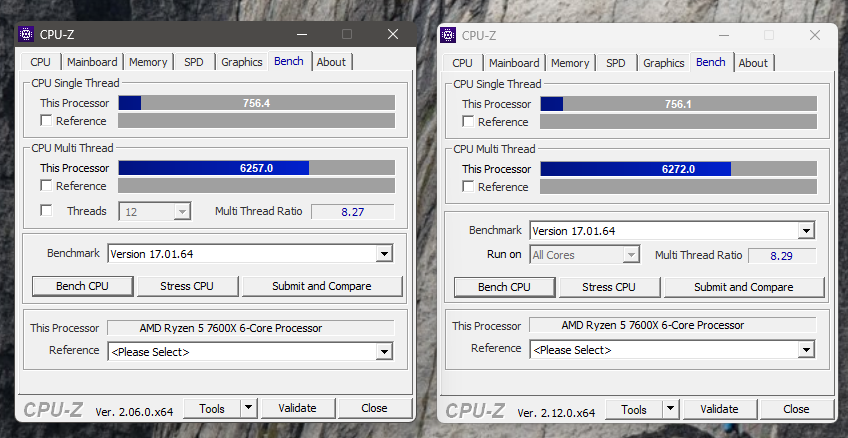The width and height of the screenshot is (848, 438).
Task: Open the About tab in the right window
Action: [x=753, y=63]
